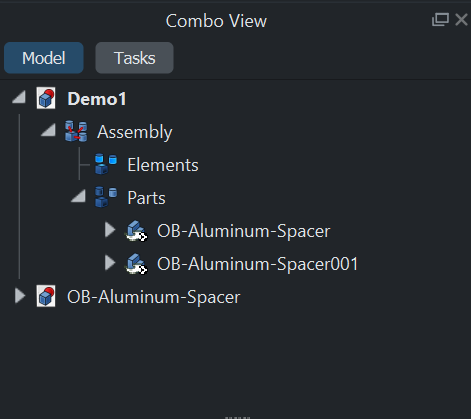Collapse the Assembly node

tap(49, 130)
